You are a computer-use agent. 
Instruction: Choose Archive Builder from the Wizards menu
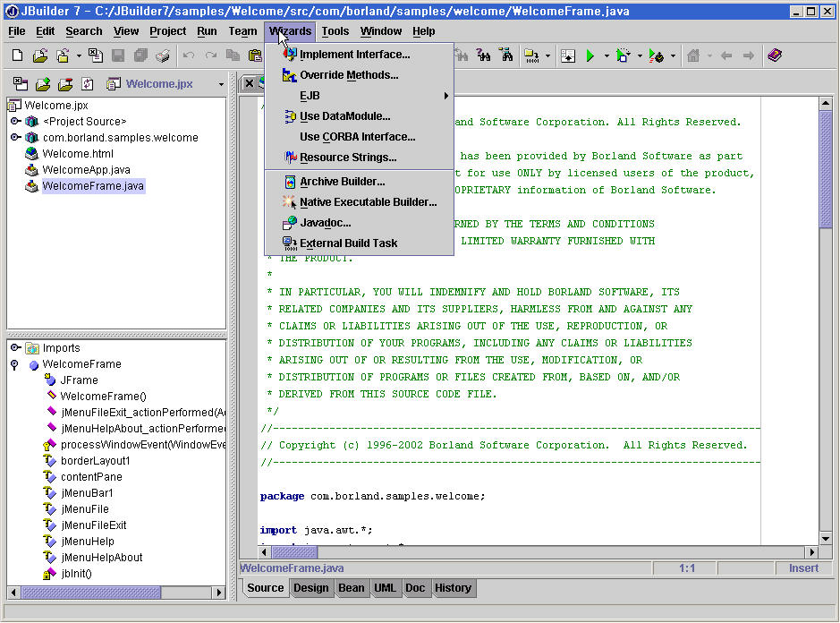tap(342, 182)
